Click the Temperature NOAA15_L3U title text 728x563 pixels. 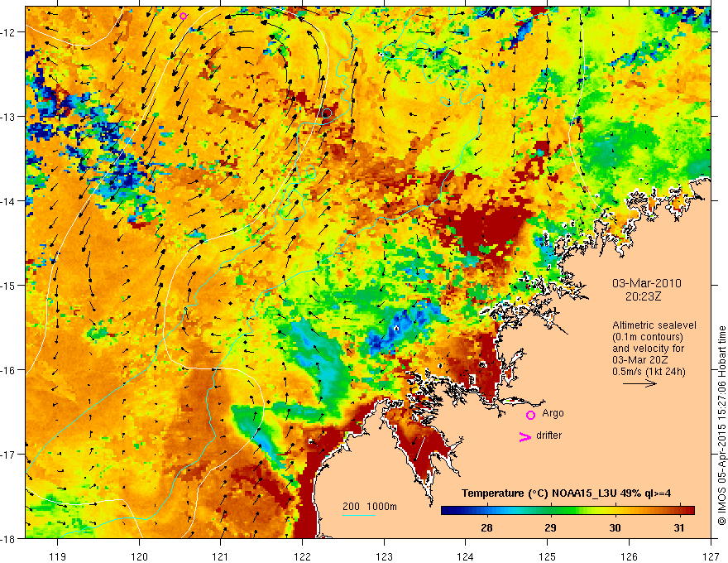tap(566, 493)
